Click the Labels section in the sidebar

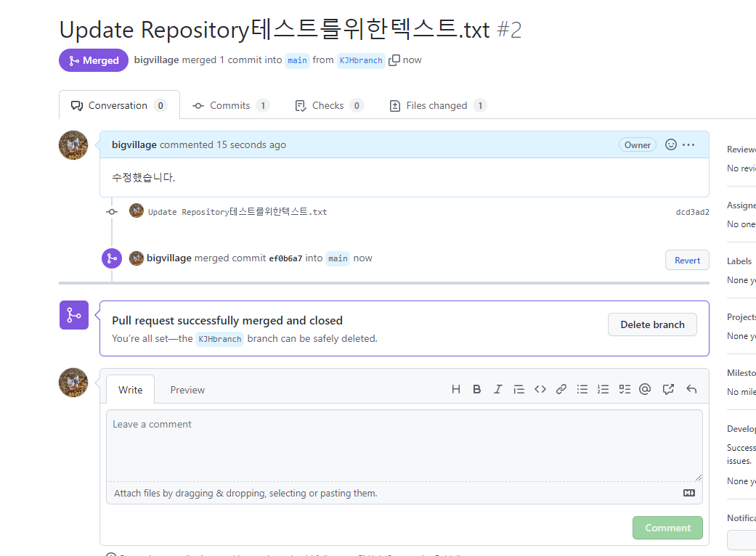[739, 261]
